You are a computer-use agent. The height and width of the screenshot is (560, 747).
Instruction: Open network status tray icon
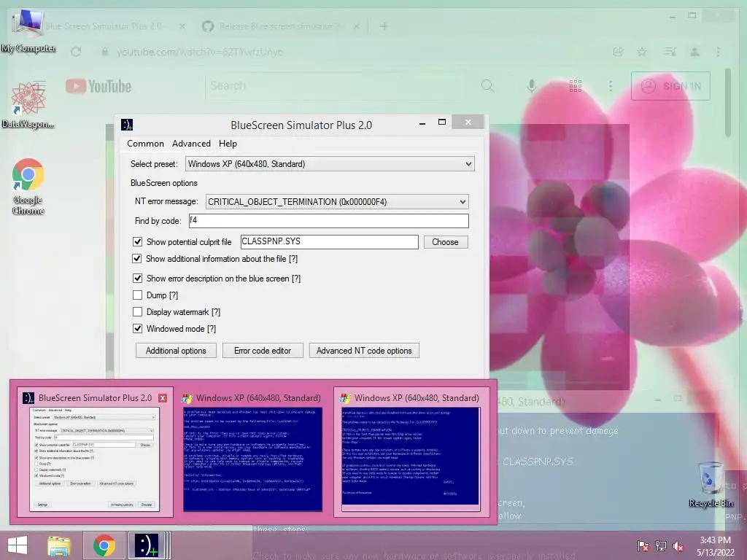pyautogui.click(x=661, y=546)
